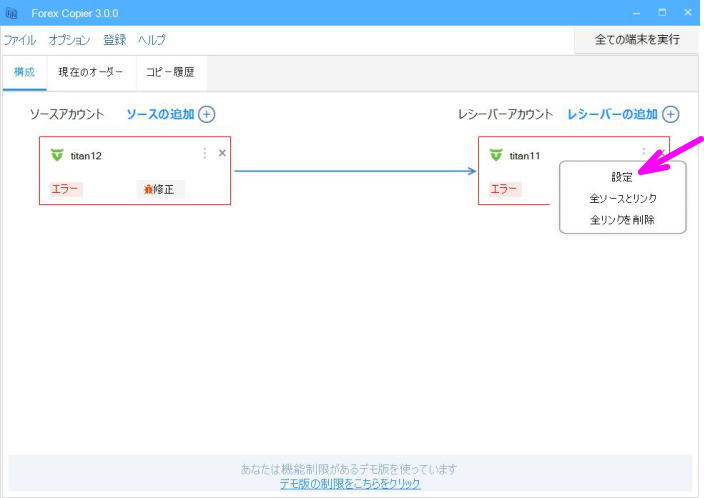The image size is (704, 498).
Task: Click the Forex Copier app icon in title bar
Action: (x=11, y=13)
